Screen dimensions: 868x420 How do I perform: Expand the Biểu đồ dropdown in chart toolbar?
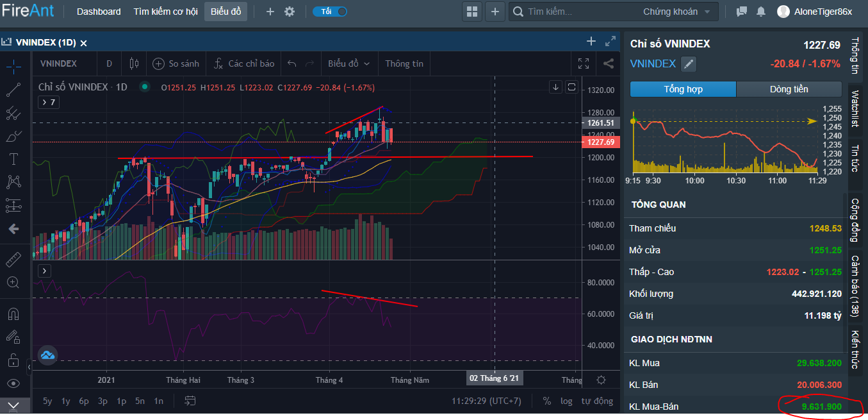pos(348,63)
